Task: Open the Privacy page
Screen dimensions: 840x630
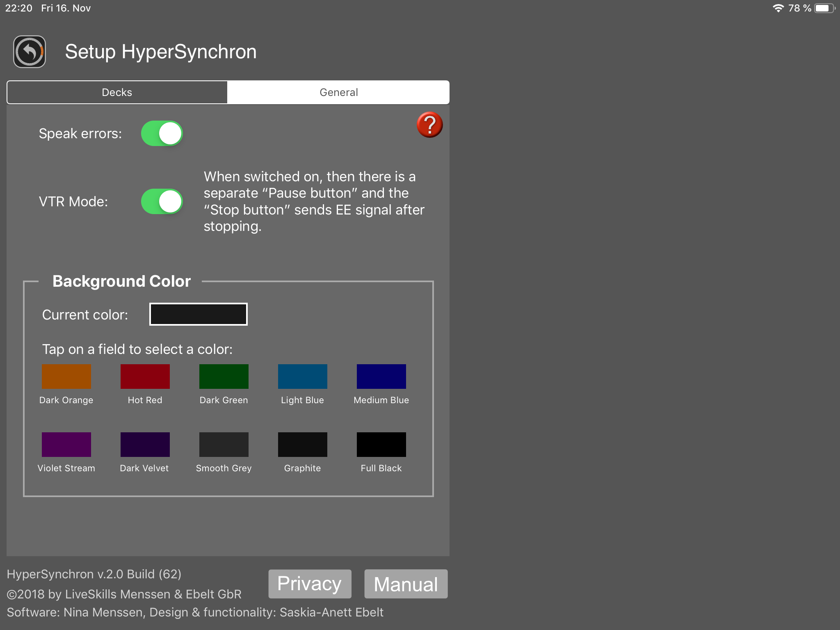Action: pos(310,584)
